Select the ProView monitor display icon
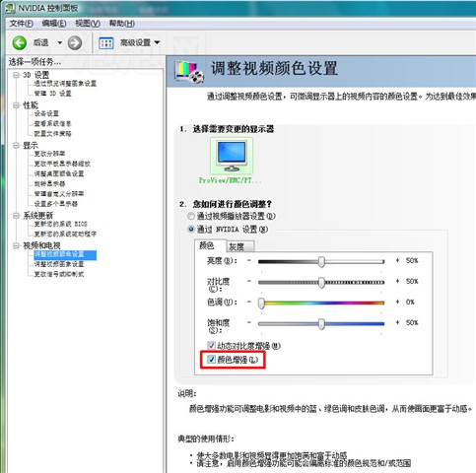This screenshot has width=476, height=473. (232, 156)
